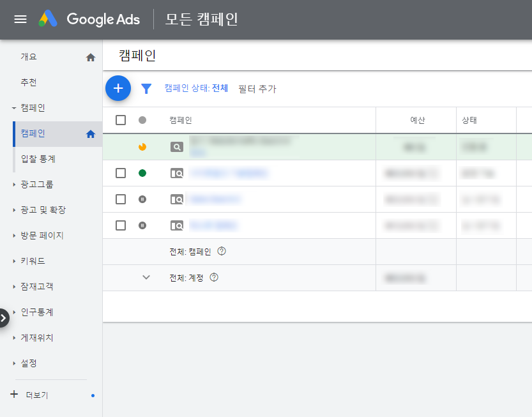Image resolution: width=532 pixels, height=417 pixels.
Task: Click the 캠페인 상태: 전체 filter chip
Action: 195,89
